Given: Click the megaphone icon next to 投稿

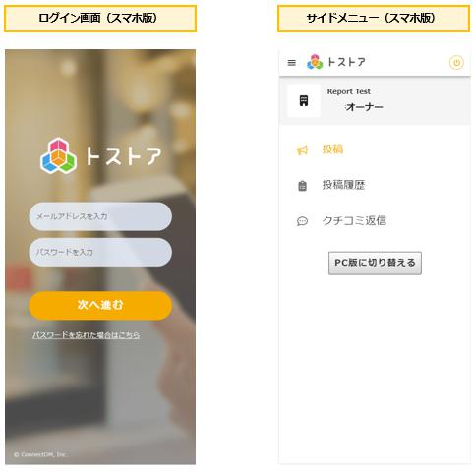Looking at the screenshot, I should pos(302,150).
